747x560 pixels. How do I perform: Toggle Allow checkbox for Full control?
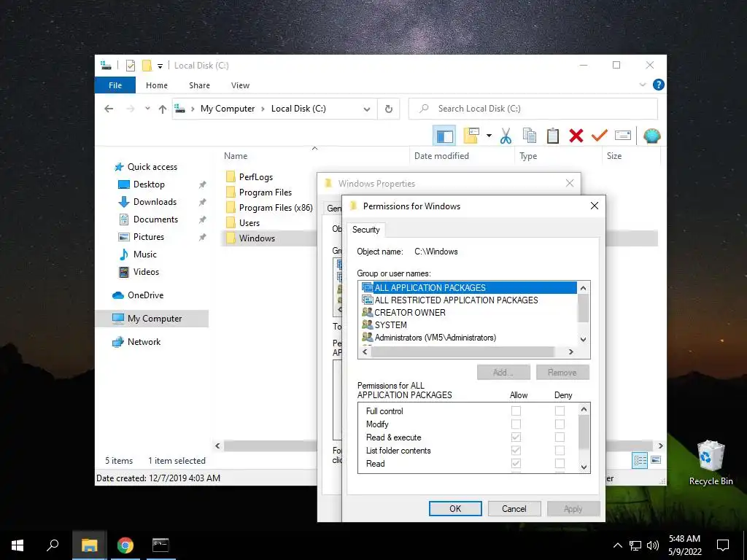(x=516, y=411)
